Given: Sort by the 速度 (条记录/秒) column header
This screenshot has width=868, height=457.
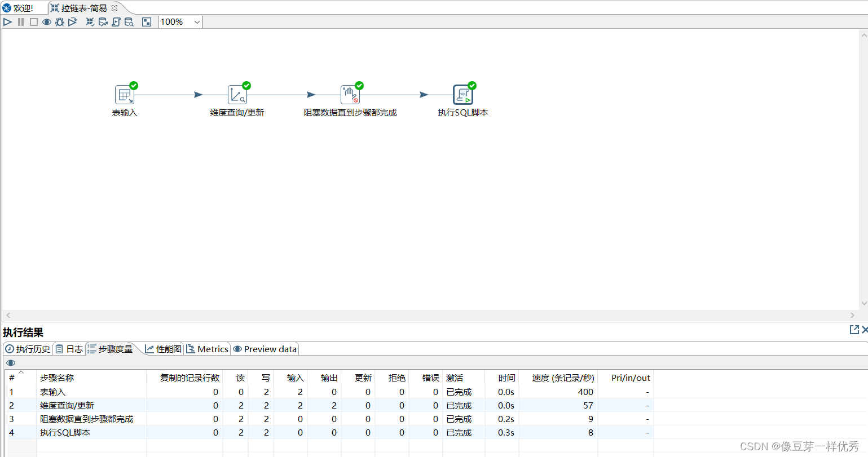Looking at the screenshot, I should [558, 378].
